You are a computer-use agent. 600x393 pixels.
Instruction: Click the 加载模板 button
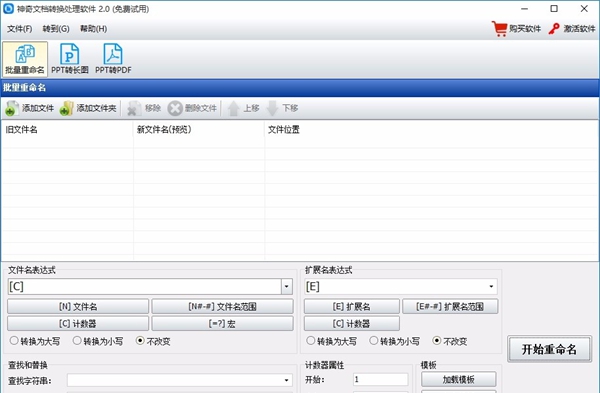pyautogui.click(x=458, y=380)
